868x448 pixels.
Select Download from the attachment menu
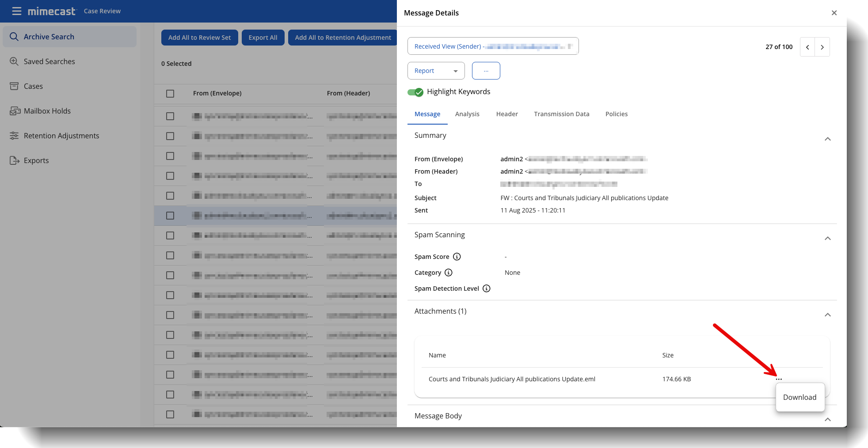coord(799,397)
